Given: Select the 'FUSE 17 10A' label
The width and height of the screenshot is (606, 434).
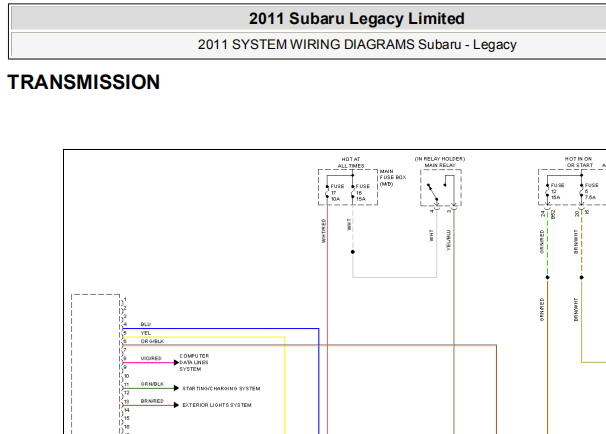Looking at the screenshot, I should [337, 192].
